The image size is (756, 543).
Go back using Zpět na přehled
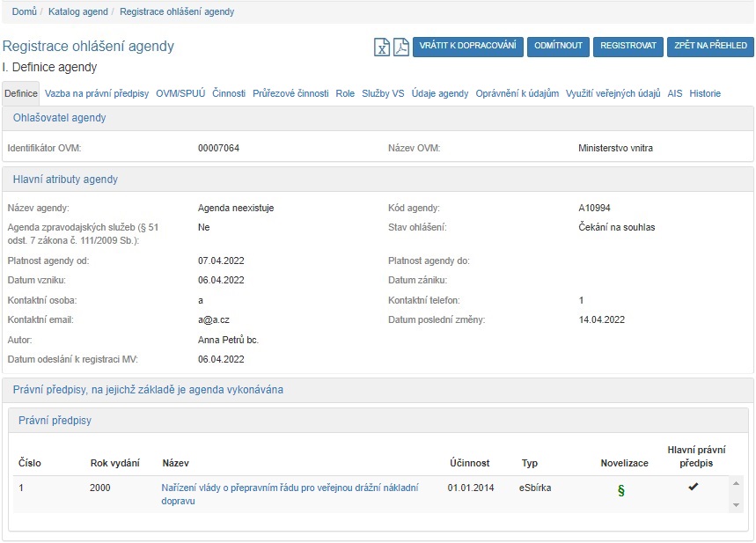point(709,46)
